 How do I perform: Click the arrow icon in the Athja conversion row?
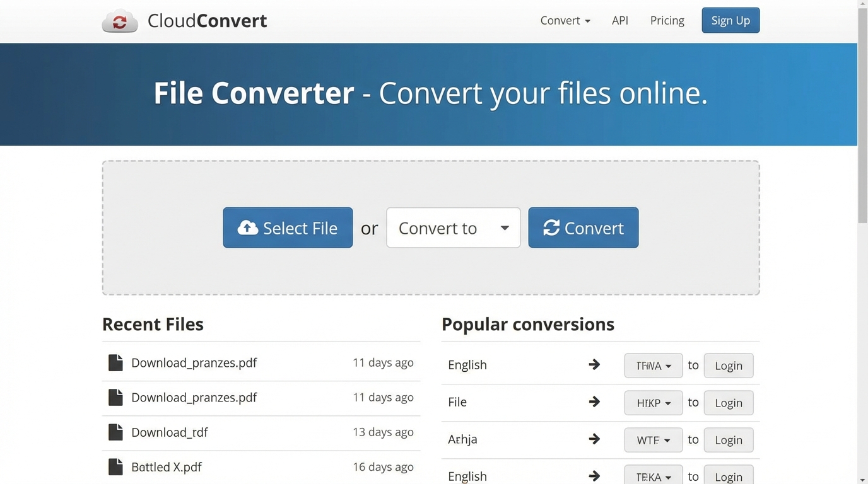pos(594,439)
